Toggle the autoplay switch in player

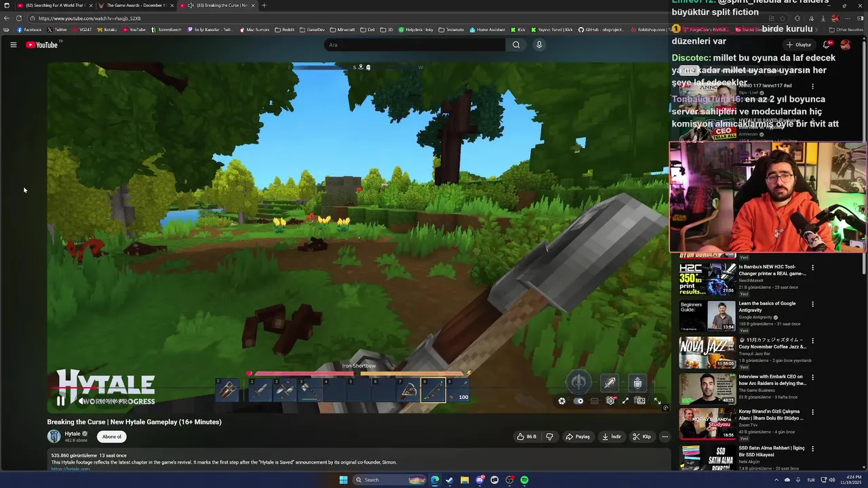point(578,401)
